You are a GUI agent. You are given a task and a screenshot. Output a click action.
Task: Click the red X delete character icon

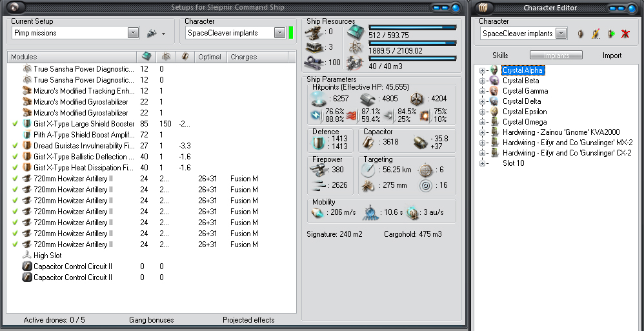pos(625,34)
